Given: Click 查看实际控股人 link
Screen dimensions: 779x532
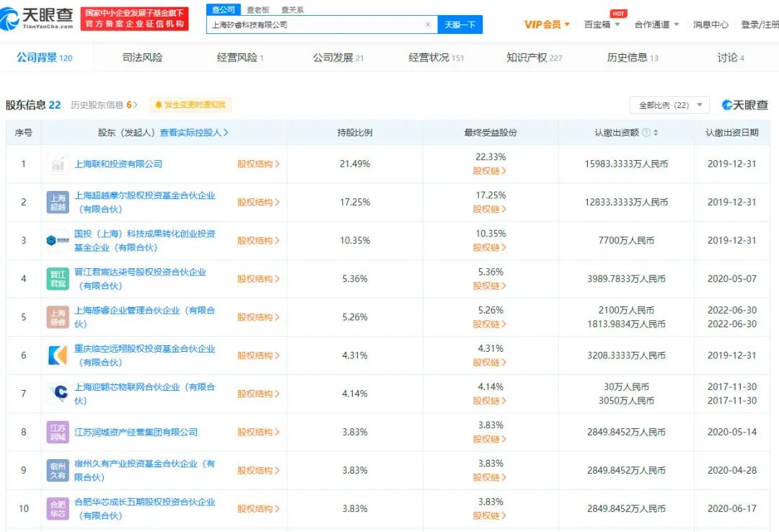Looking at the screenshot, I should (194, 133).
